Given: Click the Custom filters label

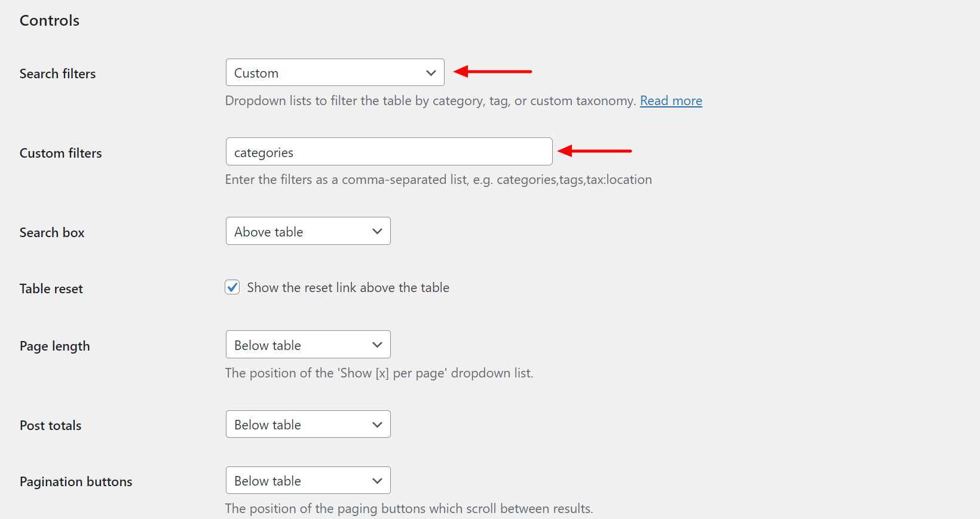Looking at the screenshot, I should [x=60, y=153].
